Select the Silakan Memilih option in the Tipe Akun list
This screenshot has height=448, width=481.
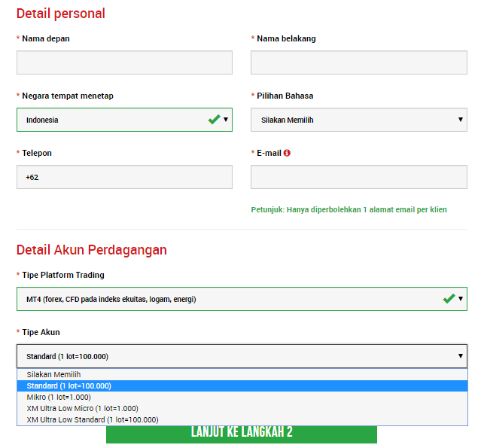pyautogui.click(x=242, y=374)
